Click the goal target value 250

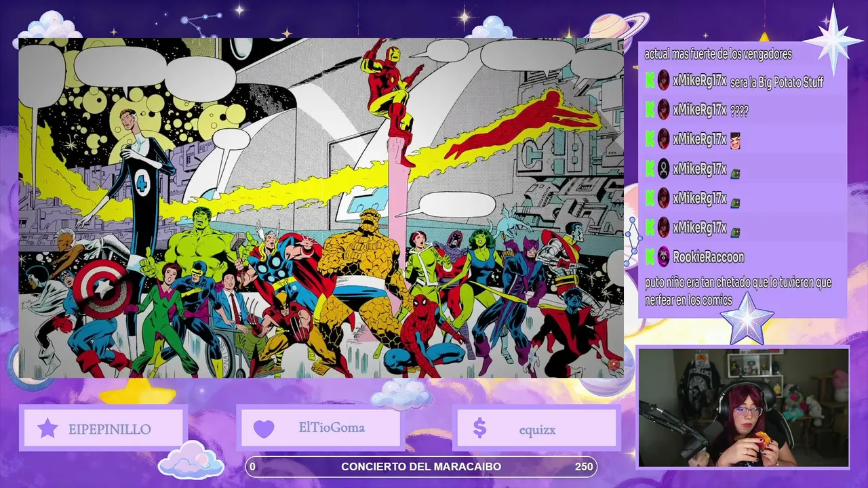click(x=584, y=466)
